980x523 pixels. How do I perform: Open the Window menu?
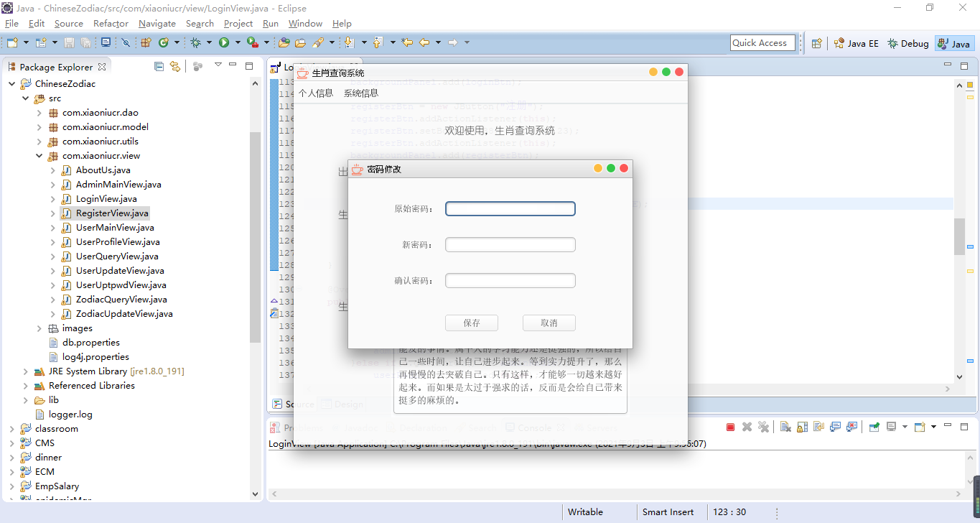pyautogui.click(x=305, y=24)
